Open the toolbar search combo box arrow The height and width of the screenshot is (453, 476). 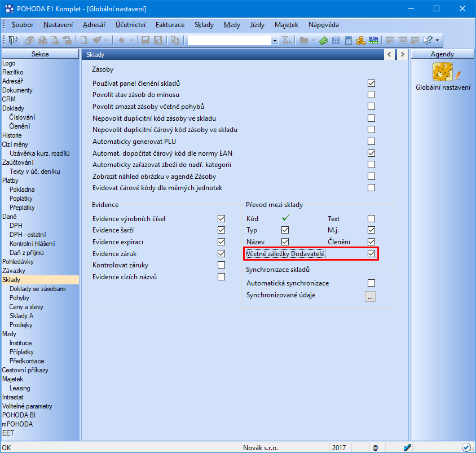click(x=275, y=41)
